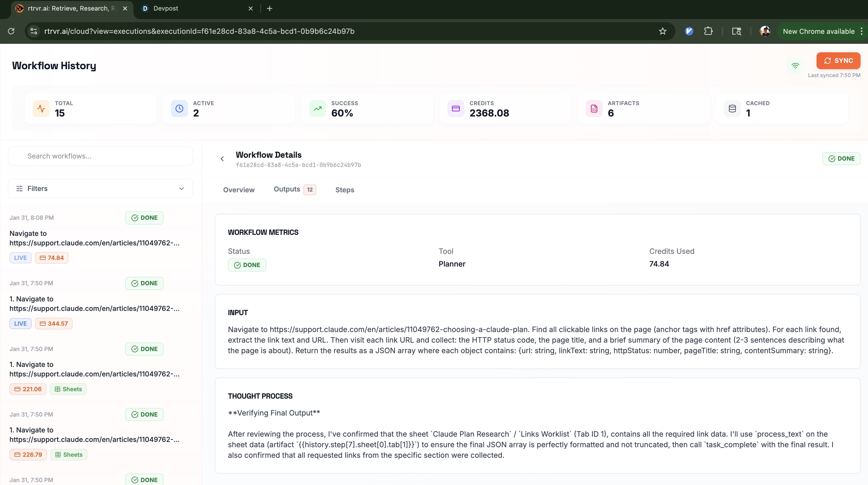This screenshot has width=868, height=485.
Task: Open the workflow with 344.57 credits
Action: [x=94, y=304]
